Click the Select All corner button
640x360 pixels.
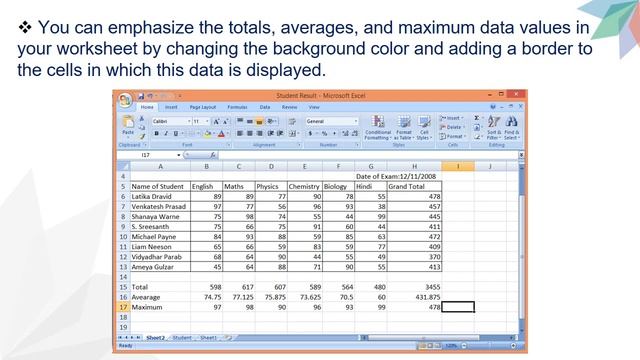[x=123, y=166]
